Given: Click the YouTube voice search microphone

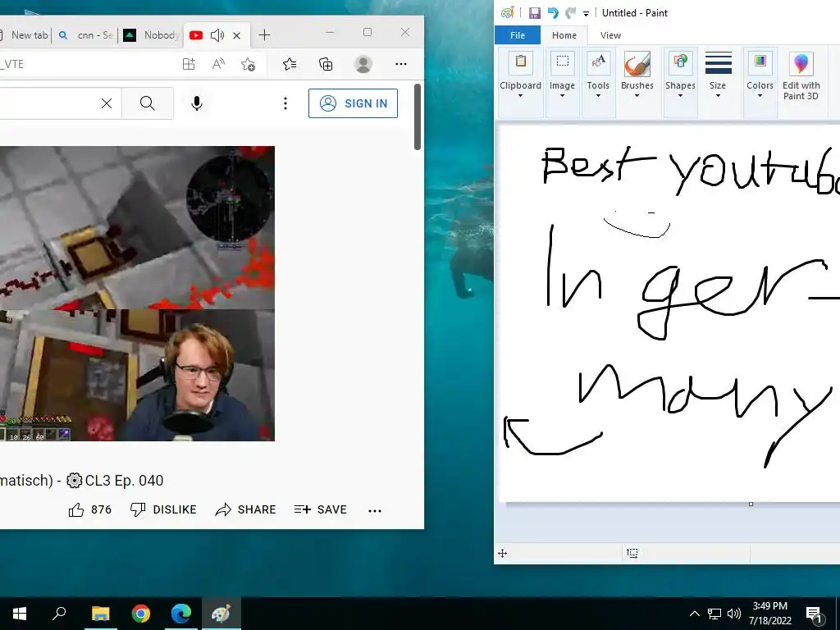Looking at the screenshot, I should coord(197,103).
